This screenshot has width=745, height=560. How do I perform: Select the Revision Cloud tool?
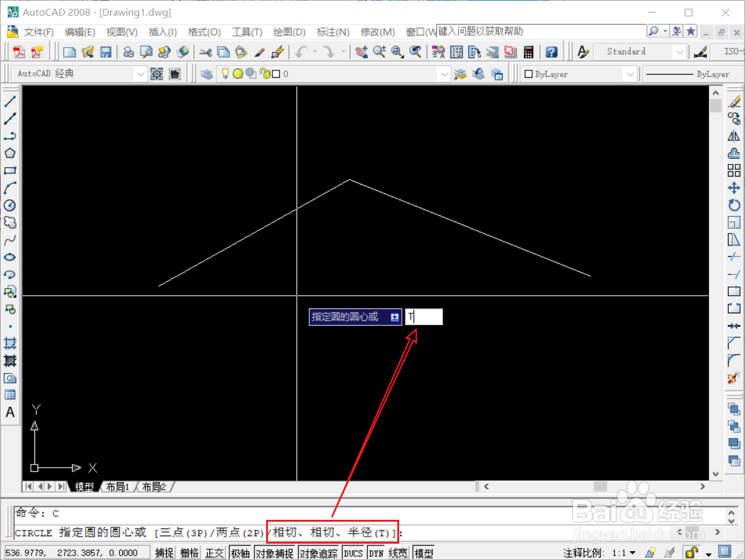click(x=10, y=222)
